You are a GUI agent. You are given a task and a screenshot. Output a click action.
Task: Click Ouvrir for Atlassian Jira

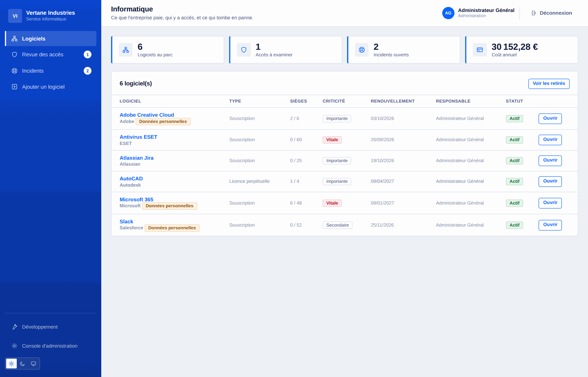550,160
